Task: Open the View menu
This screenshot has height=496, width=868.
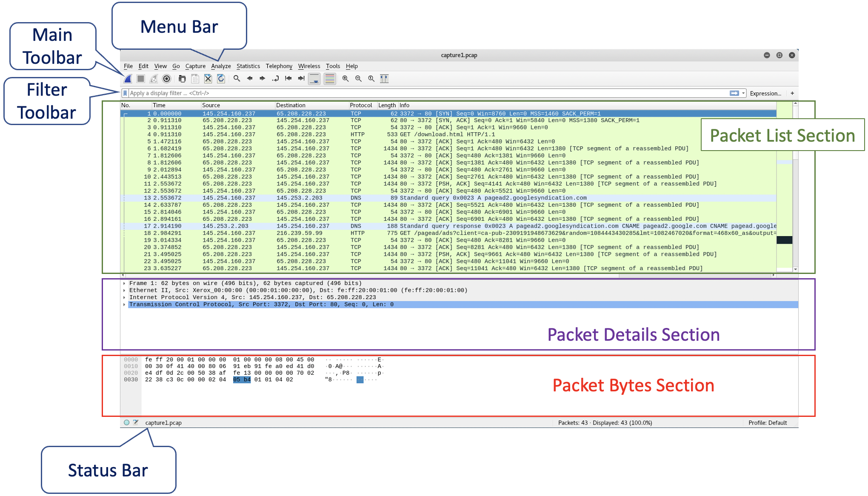Action: click(x=160, y=66)
